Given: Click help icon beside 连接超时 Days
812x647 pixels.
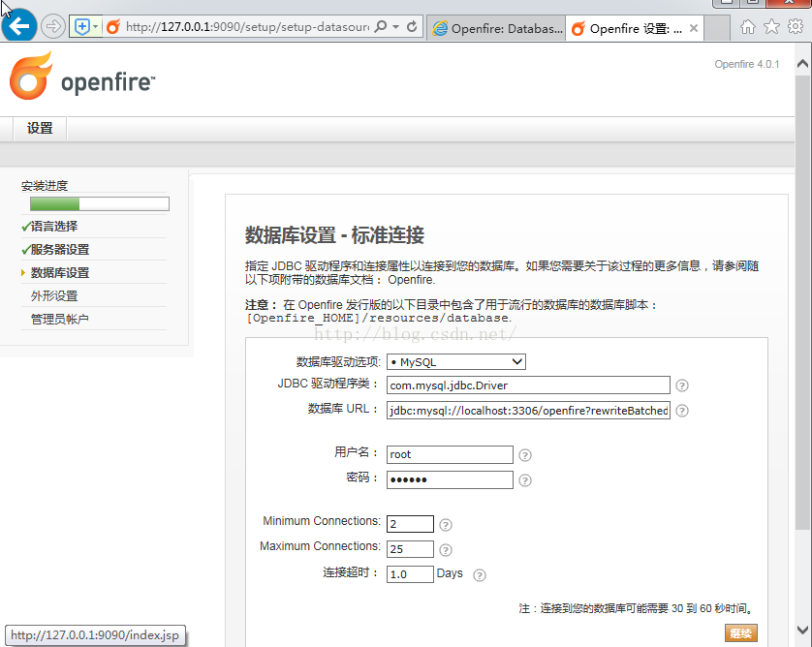Looking at the screenshot, I should pyautogui.click(x=480, y=575).
